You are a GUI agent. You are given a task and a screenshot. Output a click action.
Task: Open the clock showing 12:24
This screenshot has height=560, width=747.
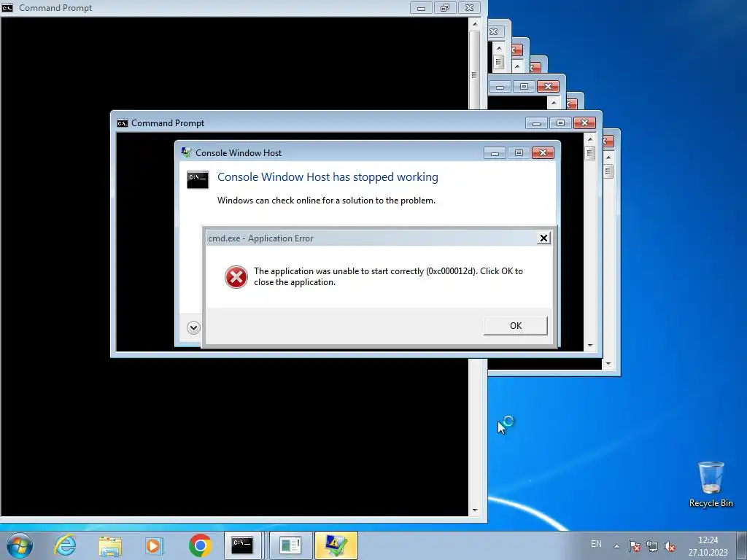coord(708,546)
